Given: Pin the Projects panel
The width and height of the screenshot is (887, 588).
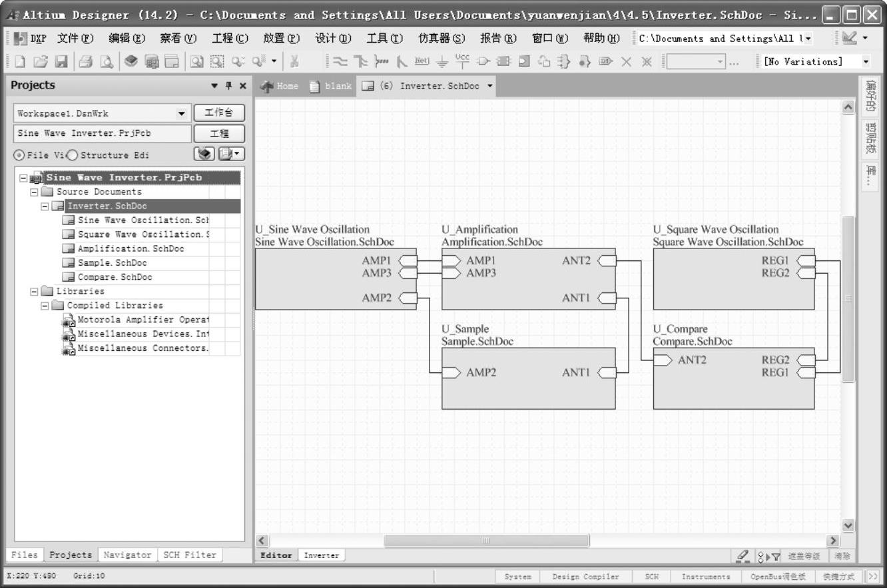Looking at the screenshot, I should tap(228, 85).
